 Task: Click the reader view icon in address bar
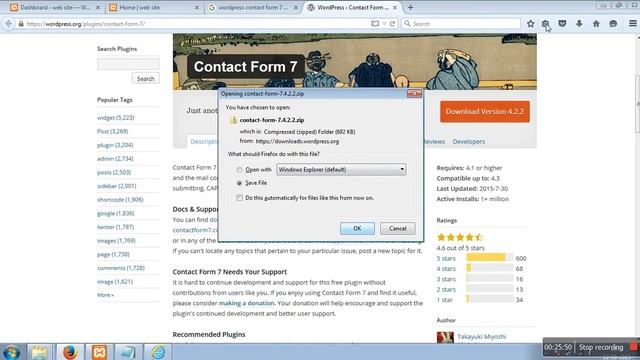tap(375, 24)
